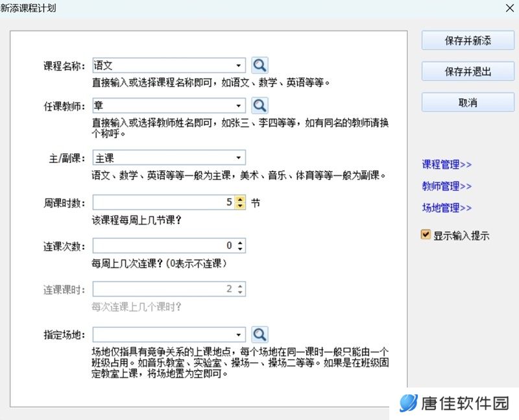Close the 新添课程计划 dialog

[510, 8]
